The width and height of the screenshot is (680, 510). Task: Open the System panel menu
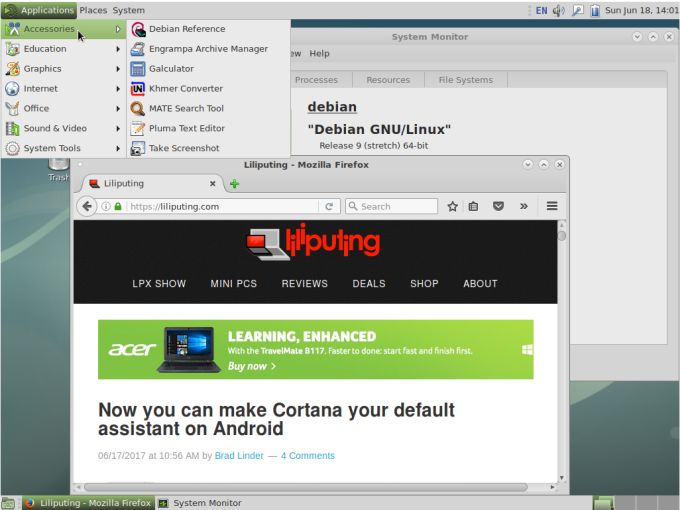pyautogui.click(x=129, y=10)
